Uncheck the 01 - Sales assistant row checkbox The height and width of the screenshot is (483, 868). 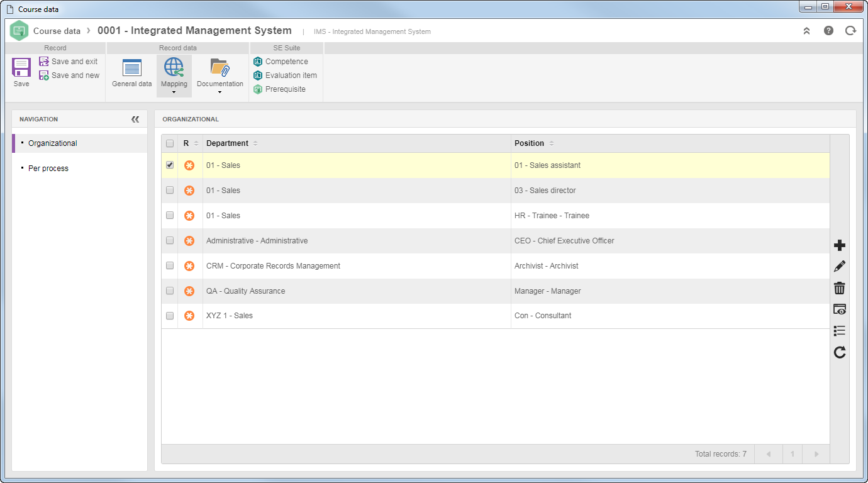pyautogui.click(x=170, y=165)
